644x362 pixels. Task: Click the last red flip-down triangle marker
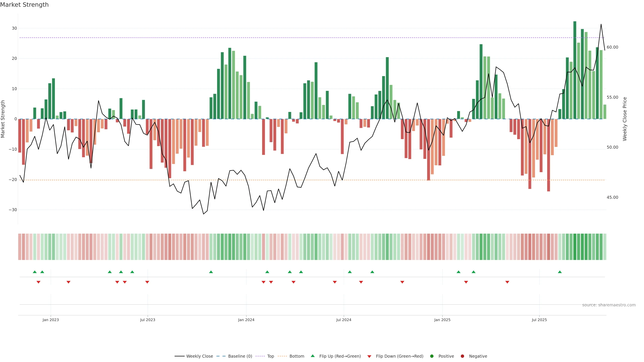click(507, 282)
